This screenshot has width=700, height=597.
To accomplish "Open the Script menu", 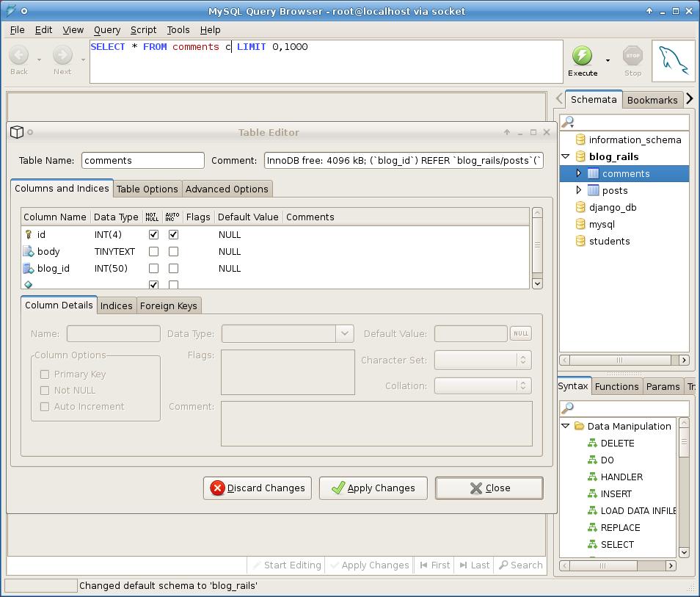I will click(x=143, y=30).
